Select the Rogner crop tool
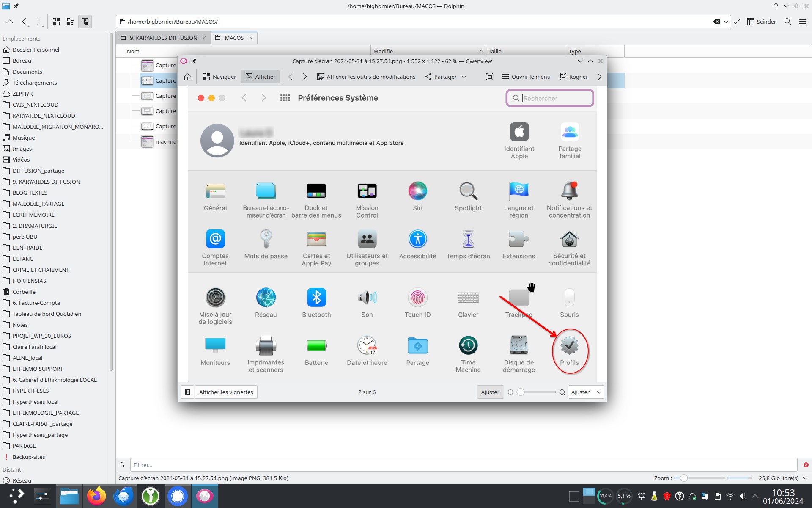Viewport: 812px width, 508px height. tap(573, 77)
